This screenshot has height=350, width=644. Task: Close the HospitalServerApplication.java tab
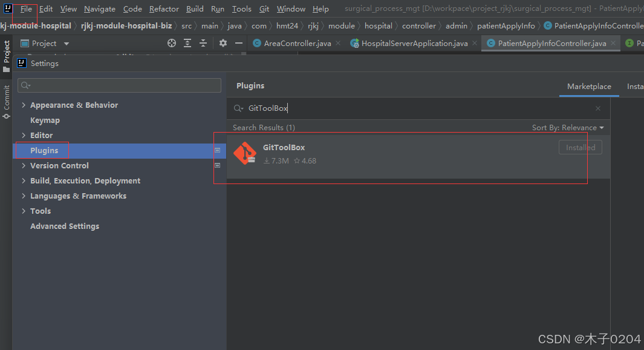pos(474,43)
